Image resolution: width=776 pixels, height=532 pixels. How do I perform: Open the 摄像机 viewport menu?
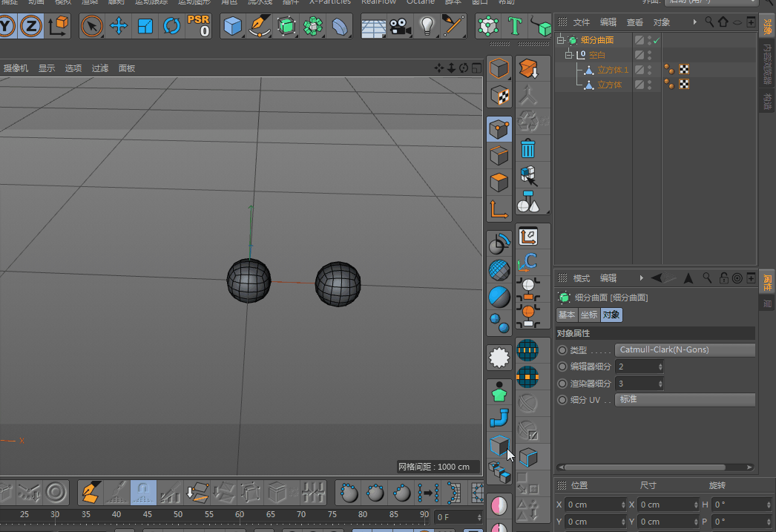pos(16,68)
